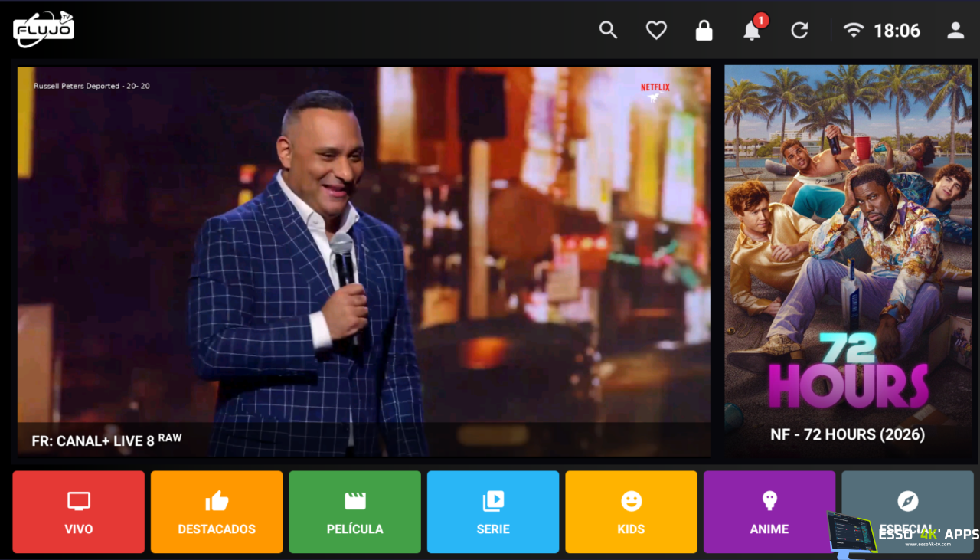Click "Russell Peters Deported" program title text

pyautogui.click(x=92, y=86)
